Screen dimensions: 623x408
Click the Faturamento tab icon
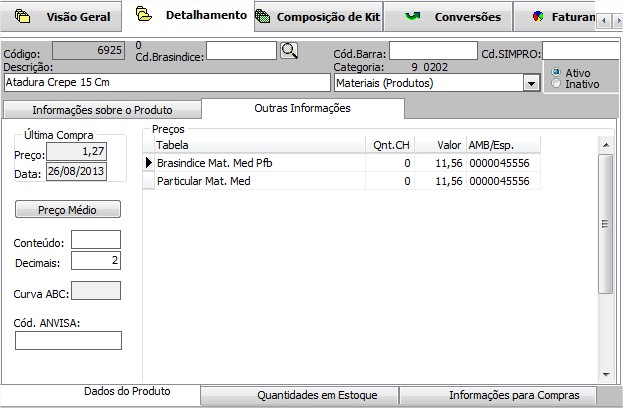(539, 17)
